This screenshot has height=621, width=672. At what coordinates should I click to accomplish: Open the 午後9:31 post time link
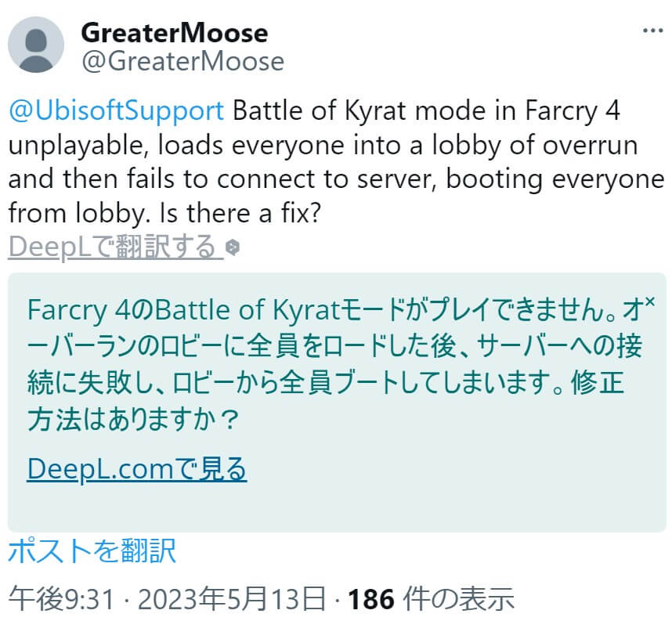(63, 601)
